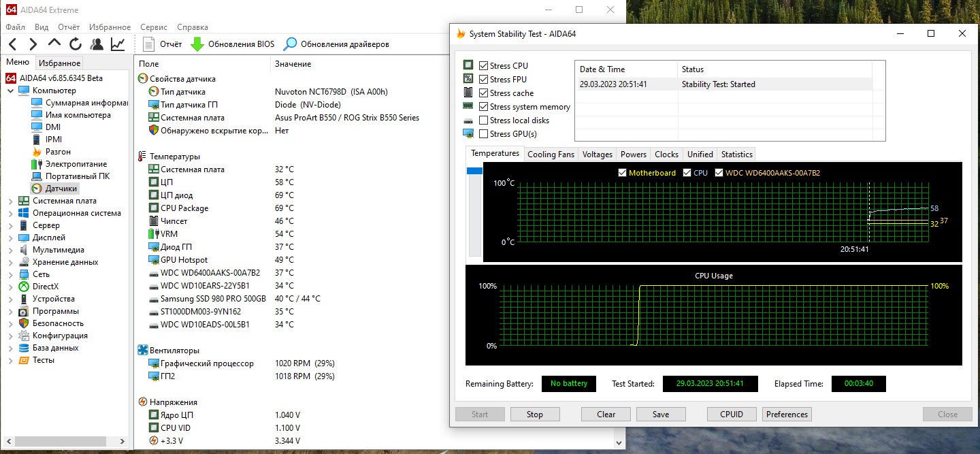The height and width of the screenshot is (454, 980).
Task: Click the Вентиляторы fan section icon
Action: pyautogui.click(x=143, y=350)
